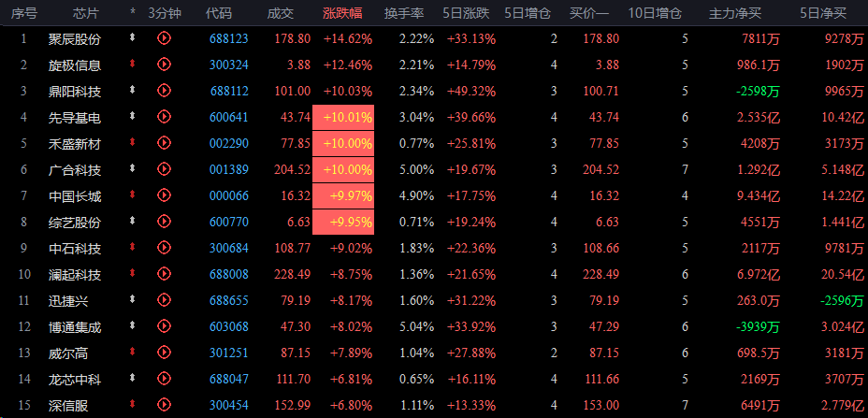Click the 10日增仓 column header
The height and width of the screenshot is (418, 868).
pos(655,13)
